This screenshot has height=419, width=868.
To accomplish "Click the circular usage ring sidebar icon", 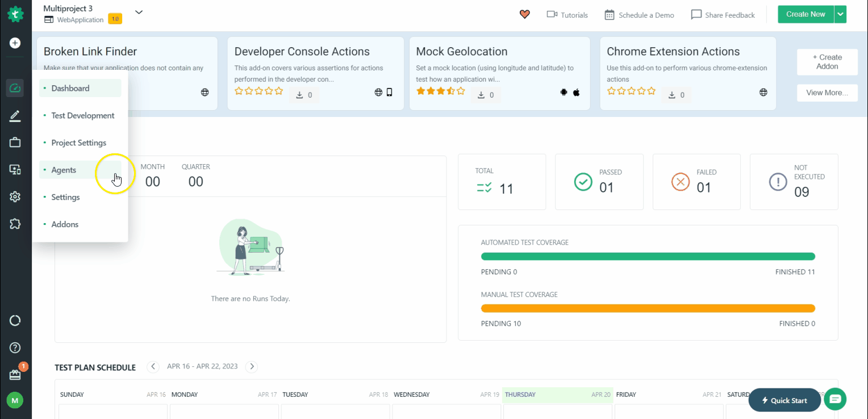I will [15, 321].
